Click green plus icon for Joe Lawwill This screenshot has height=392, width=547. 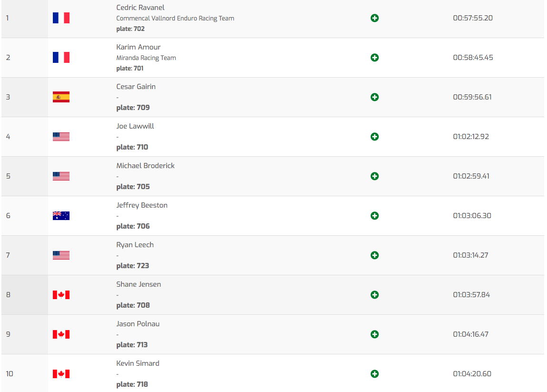375,137
